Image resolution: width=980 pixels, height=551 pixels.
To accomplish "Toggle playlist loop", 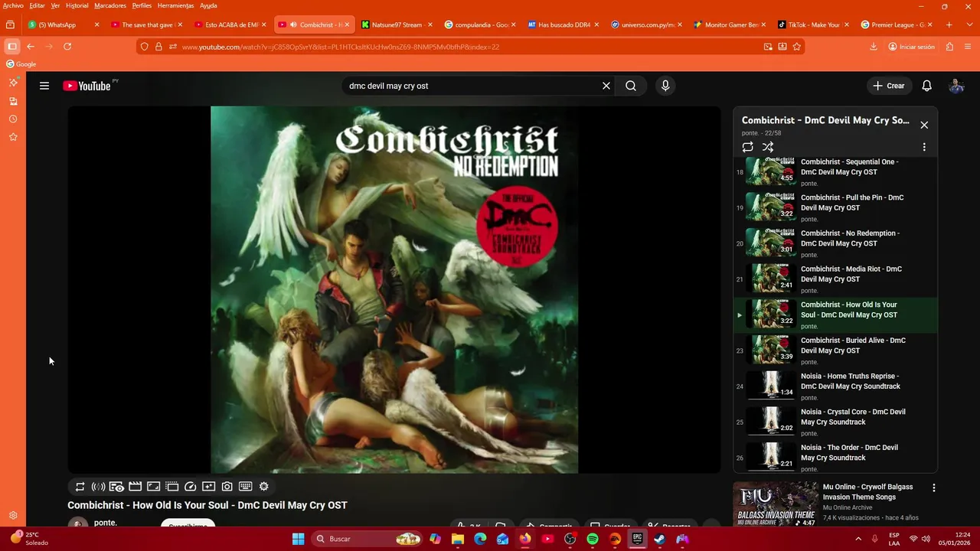I will click(747, 147).
